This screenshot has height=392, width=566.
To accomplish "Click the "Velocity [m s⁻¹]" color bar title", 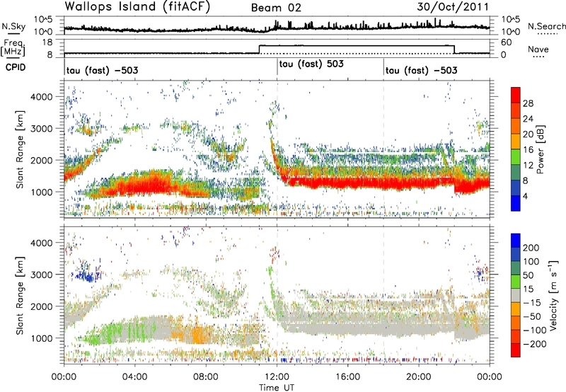I will (553, 295).
